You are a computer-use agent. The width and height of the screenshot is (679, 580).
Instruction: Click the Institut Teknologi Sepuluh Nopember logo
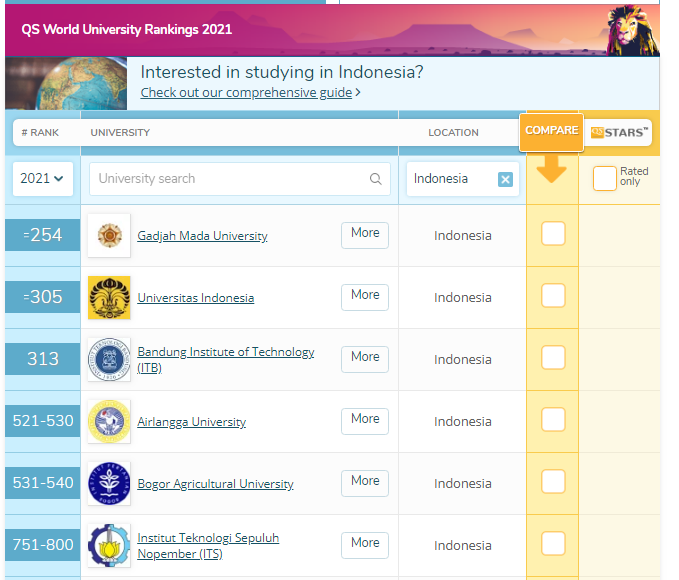pyautogui.click(x=108, y=545)
